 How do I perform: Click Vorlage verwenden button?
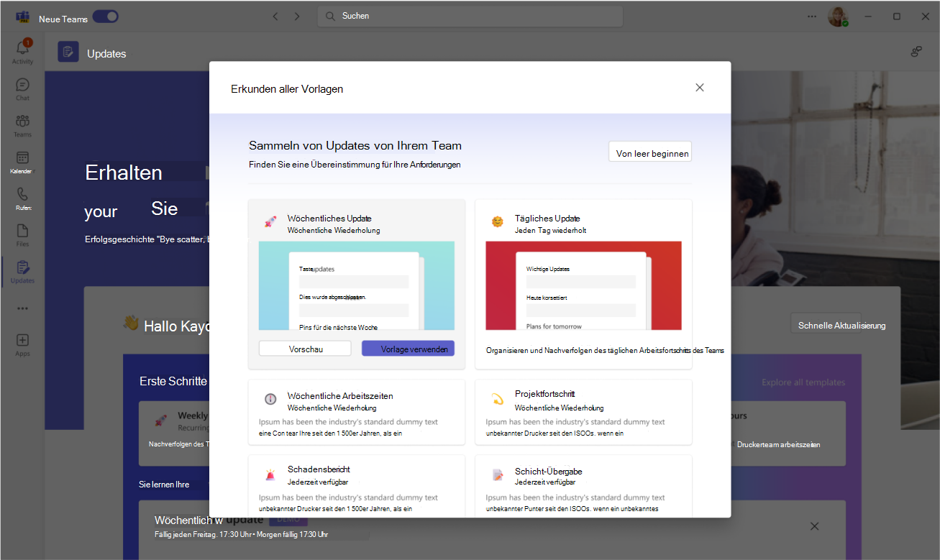(408, 349)
